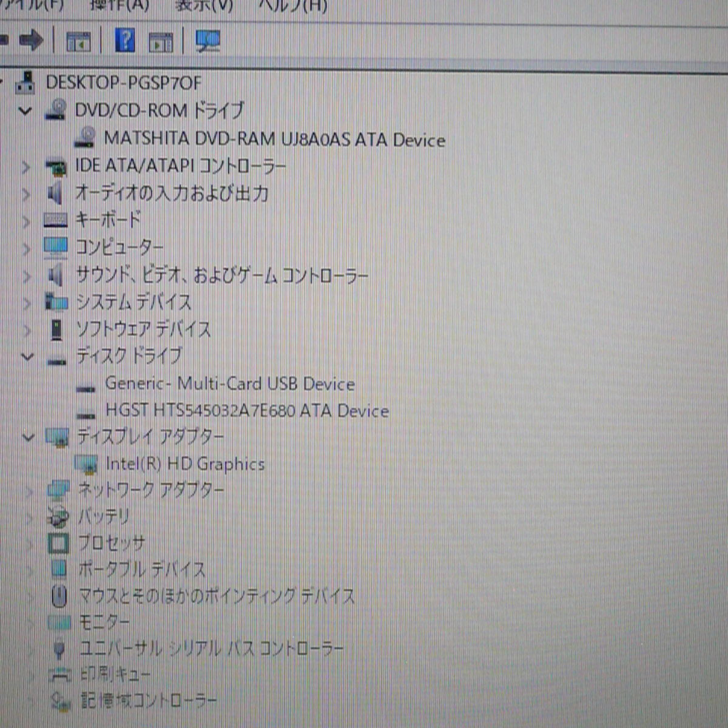Expand the オーディオの入力および出力 category

pos(25,194)
